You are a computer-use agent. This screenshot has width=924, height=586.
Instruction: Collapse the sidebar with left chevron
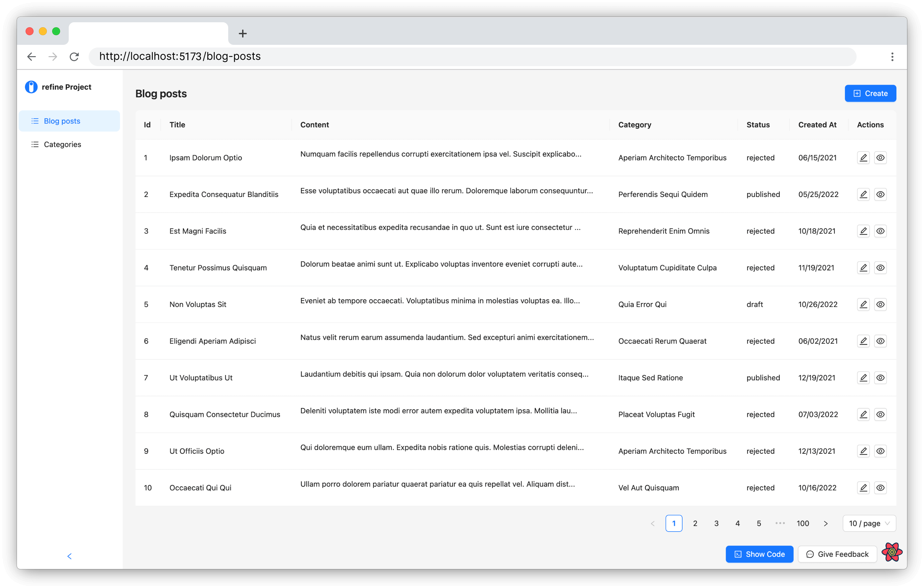click(x=69, y=556)
